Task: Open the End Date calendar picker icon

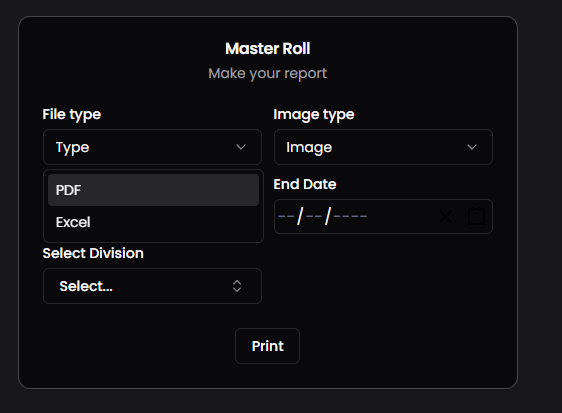Action: (477, 216)
